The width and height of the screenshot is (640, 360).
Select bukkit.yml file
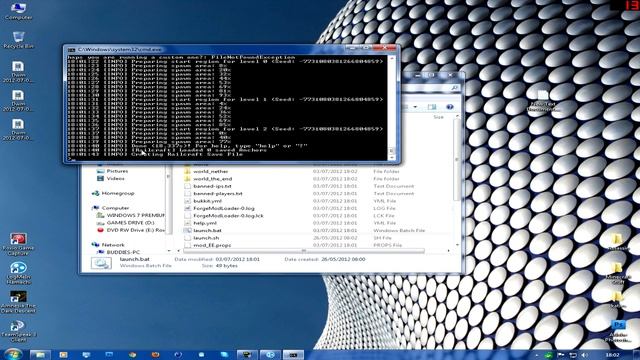207,201
